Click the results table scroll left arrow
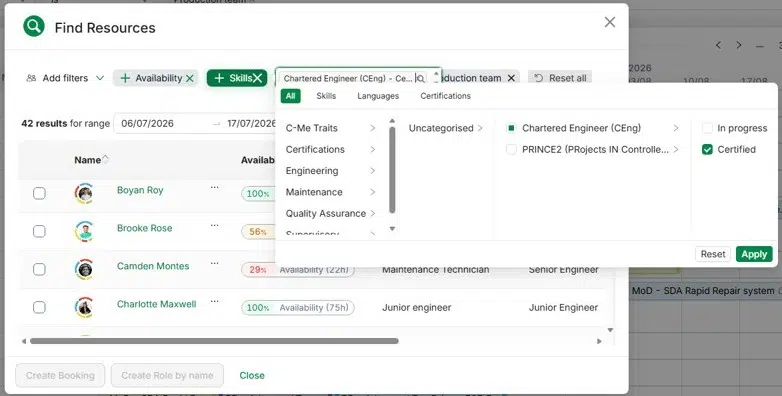The height and width of the screenshot is (396, 782). [23, 341]
